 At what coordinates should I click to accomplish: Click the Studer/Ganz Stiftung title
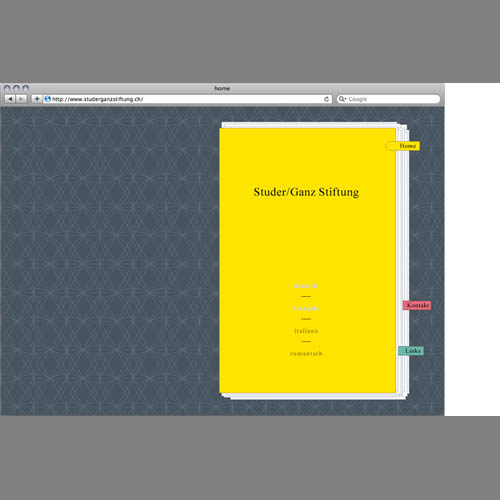coord(306,192)
